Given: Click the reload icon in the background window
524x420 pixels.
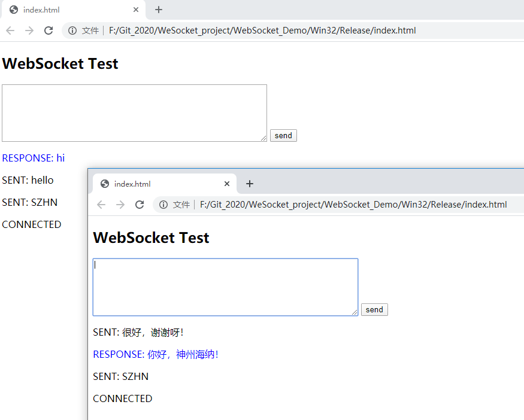Looking at the screenshot, I should tap(49, 31).
